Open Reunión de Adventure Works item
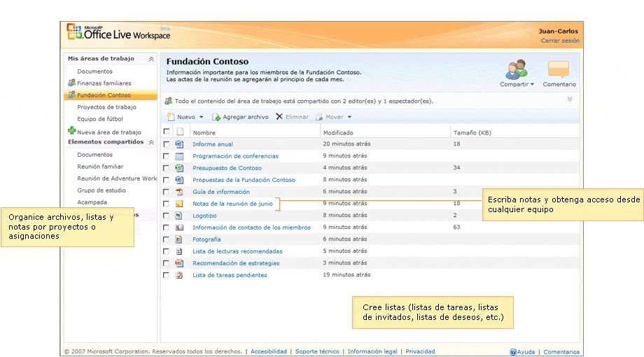Viewport: 644px width, 357px height. click(117, 178)
